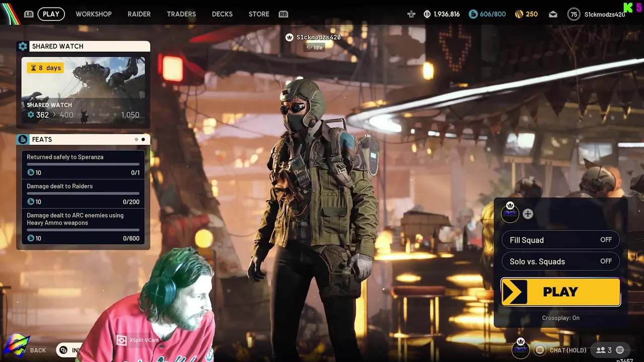Screen dimensions: 644x362
Task: Click the crown icon above the character
Action: pos(289,37)
